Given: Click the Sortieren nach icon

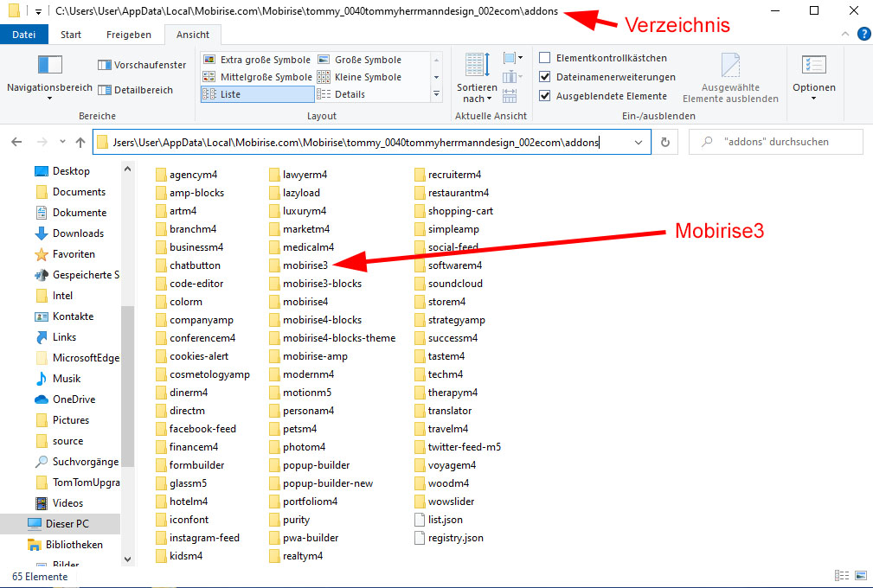Looking at the screenshot, I should pos(477,77).
